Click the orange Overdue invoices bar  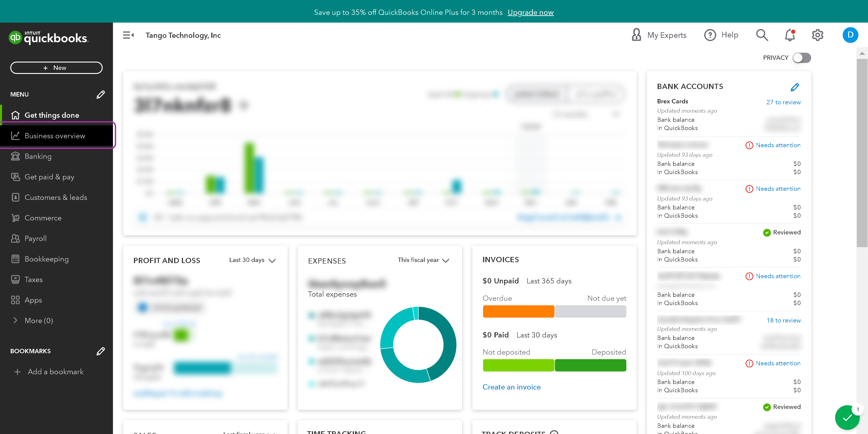pos(518,311)
